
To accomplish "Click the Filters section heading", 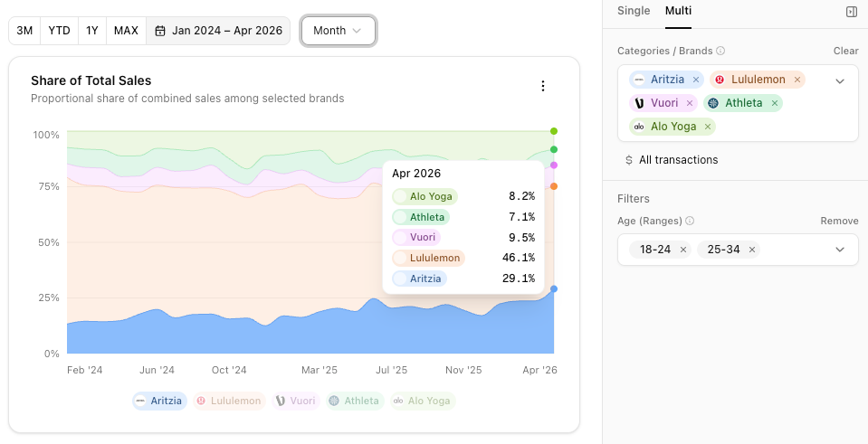I will tap(634, 199).
